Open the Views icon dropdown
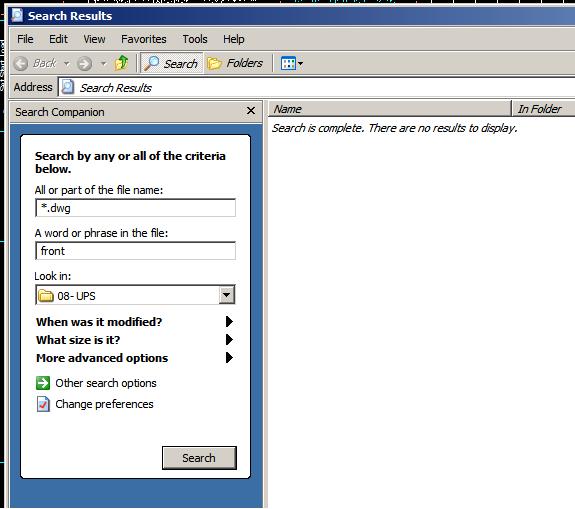575x509 pixels. 292,63
